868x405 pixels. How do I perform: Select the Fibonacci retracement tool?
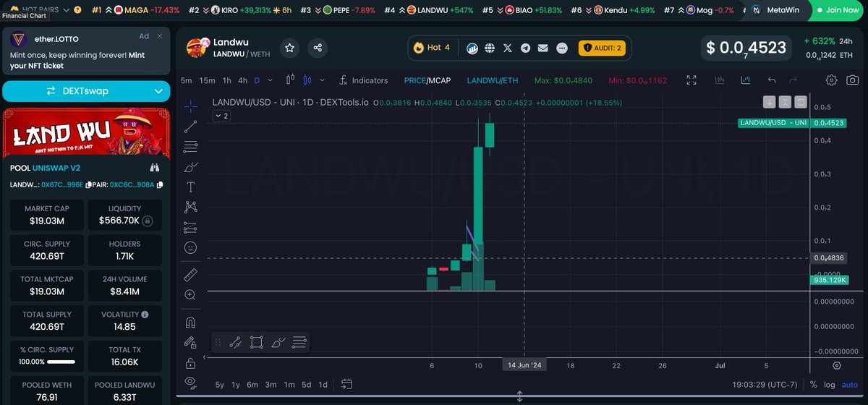coord(191,147)
